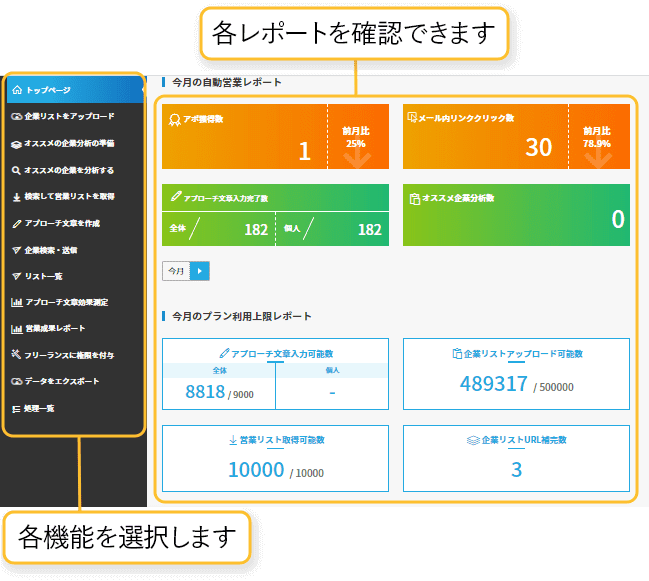Click the オススメ企業分析数 value 0
The width and height of the screenshot is (649, 581).
[618, 219]
